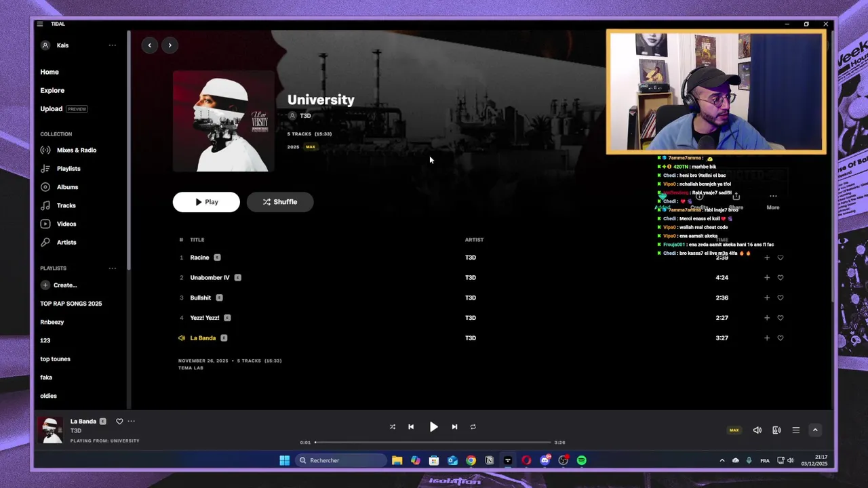Expand the now playing view chevron
The height and width of the screenshot is (488, 868).
(x=815, y=430)
